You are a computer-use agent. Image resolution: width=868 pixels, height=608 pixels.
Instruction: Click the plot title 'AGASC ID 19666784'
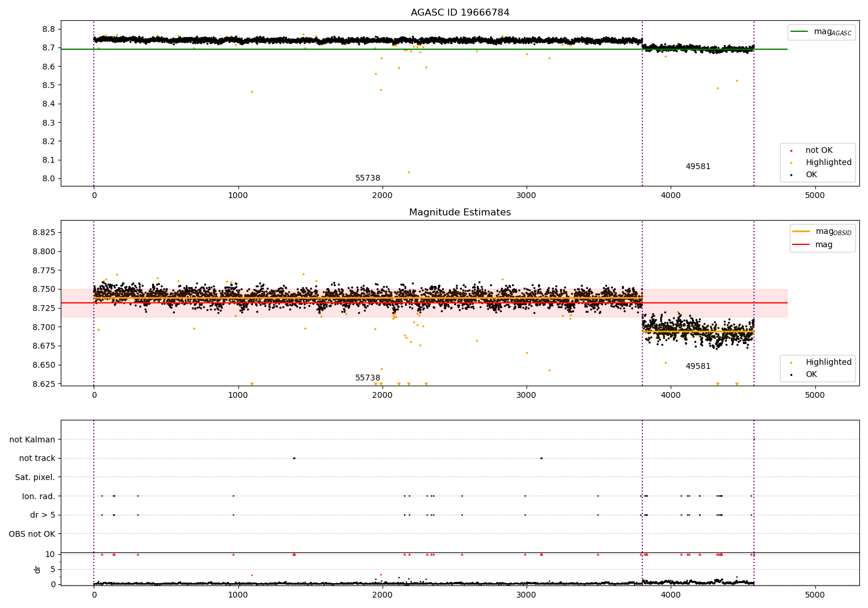coord(460,13)
